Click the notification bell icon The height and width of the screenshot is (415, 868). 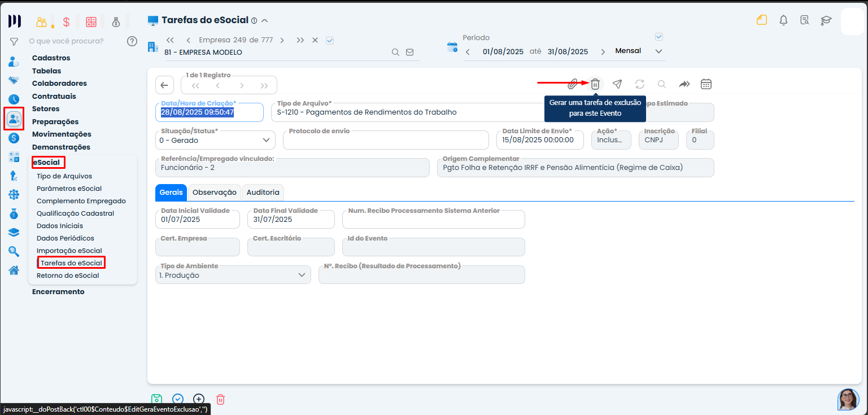pyautogui.click(x=783, y=20)
